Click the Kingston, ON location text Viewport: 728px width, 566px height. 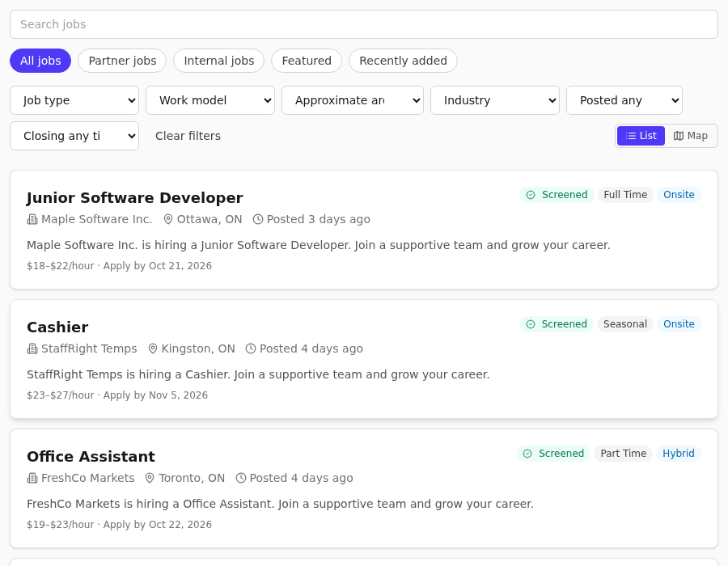coord(198,348)
